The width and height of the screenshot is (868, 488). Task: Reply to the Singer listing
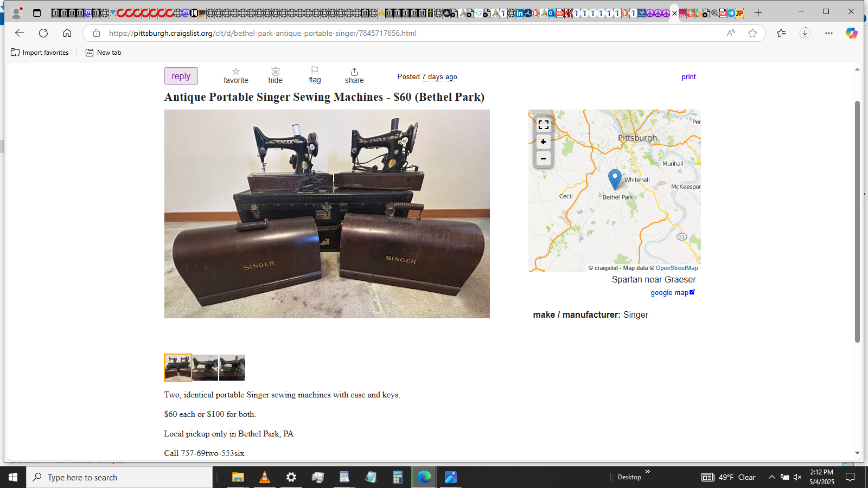pyautogui.click(x=181, y=76)
